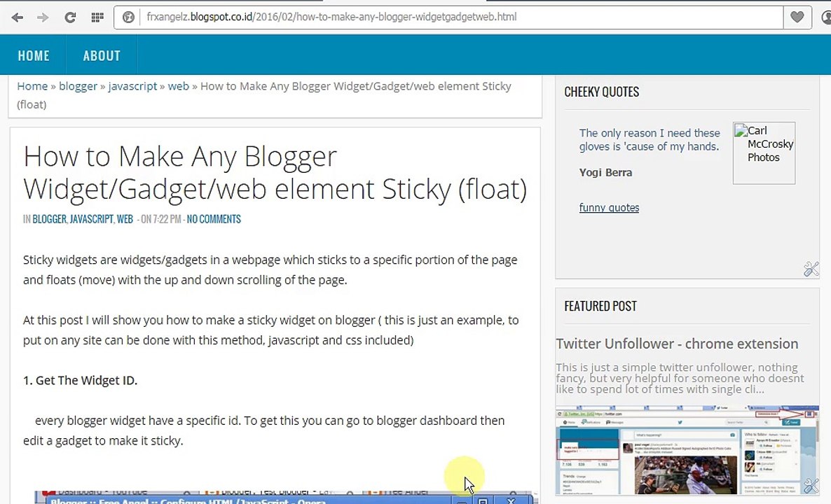Follow the Home breadcrumb link
The width and height of the screenshot is (831, 504).
click(x=32, y=86)
